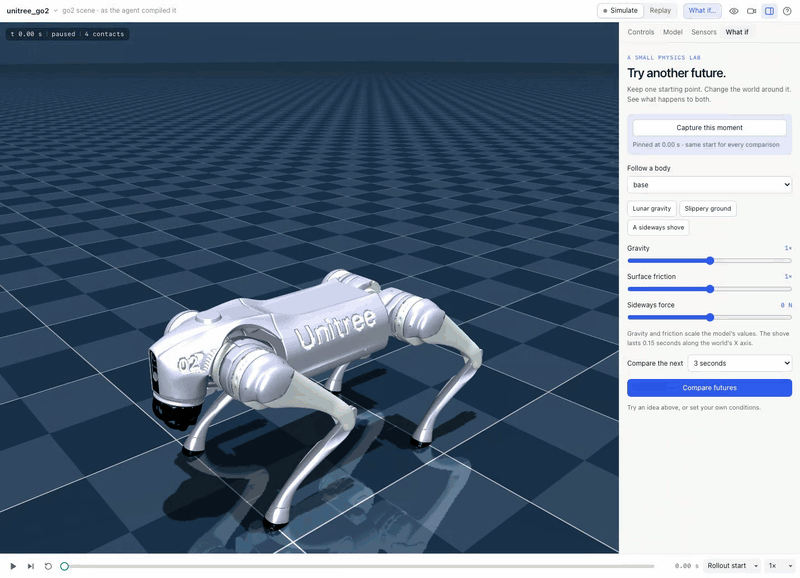Click the 'go2 scene - as the agent compiled it' subtitle
800x578 pixels.
click(119, 11)
